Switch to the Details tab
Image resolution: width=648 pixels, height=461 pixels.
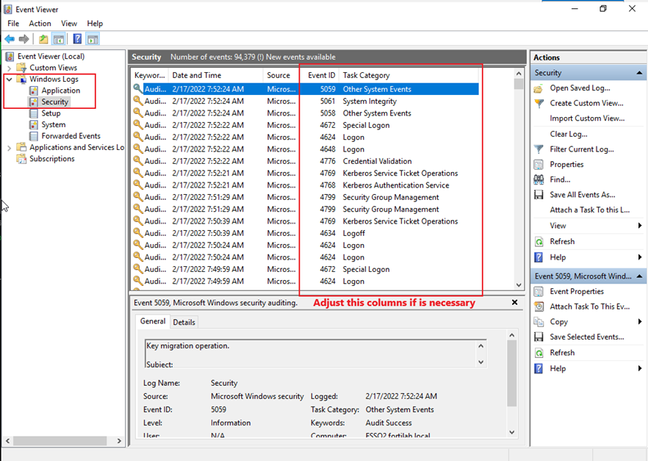[184, 322]
